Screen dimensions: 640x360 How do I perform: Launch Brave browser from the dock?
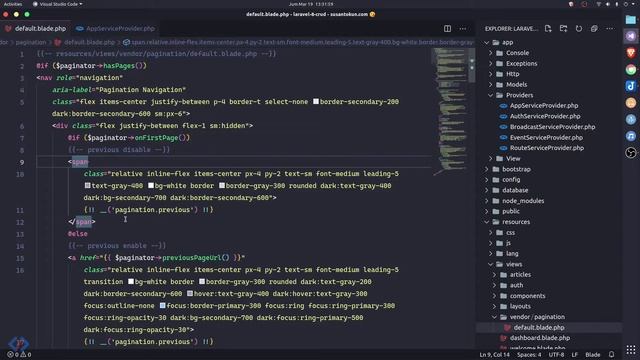pyautogui.click(x=631, y=53)
